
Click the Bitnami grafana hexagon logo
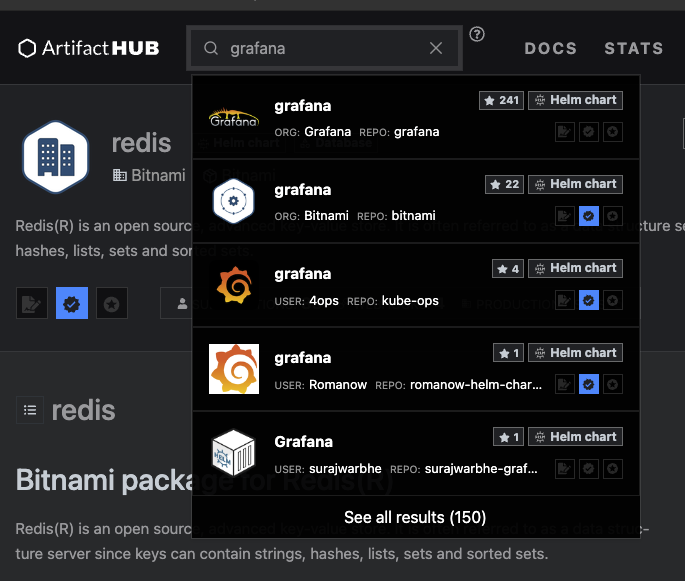click(234, 201)
